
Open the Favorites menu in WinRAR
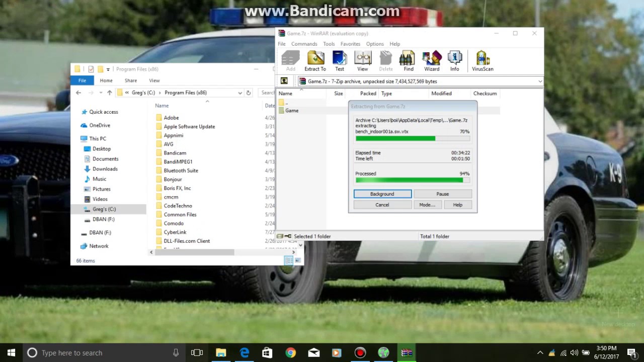350,44
